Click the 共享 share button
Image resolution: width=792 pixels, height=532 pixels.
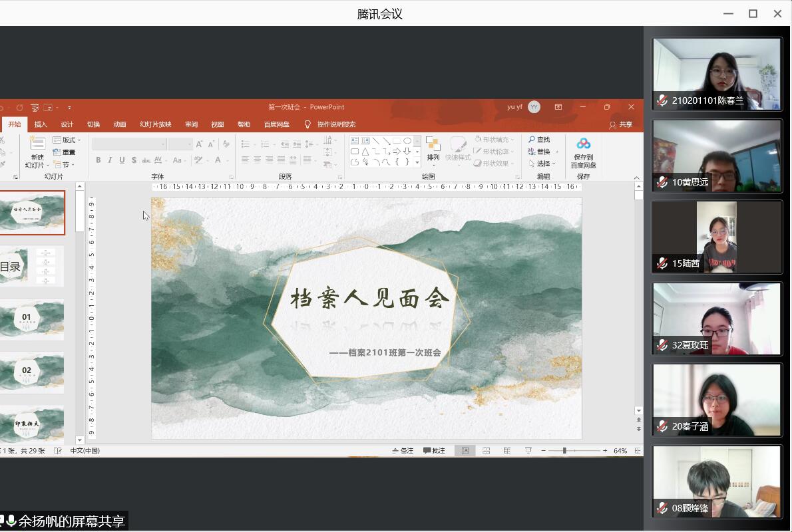click(x=621, y=124)
